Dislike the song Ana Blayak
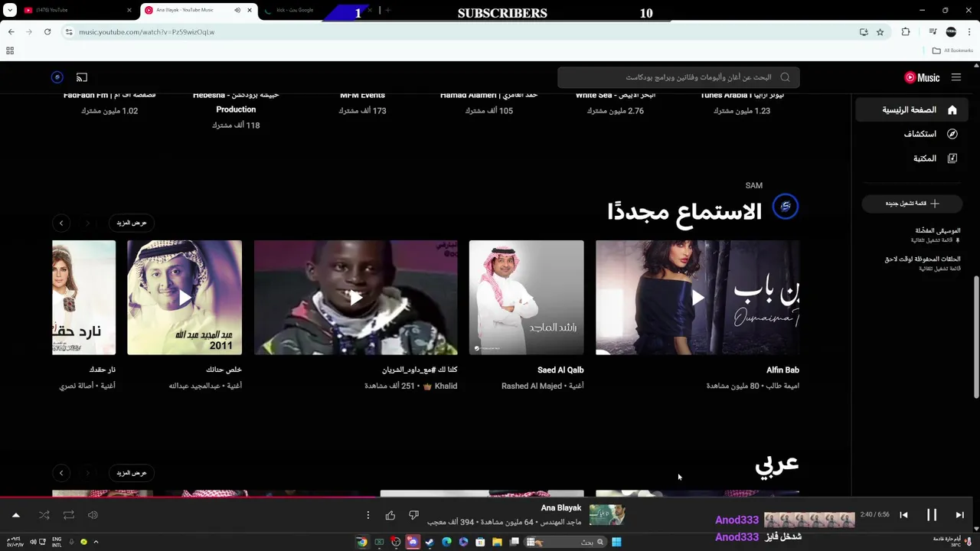The height and width of the screenshot is (551, 980). (413, 516)
